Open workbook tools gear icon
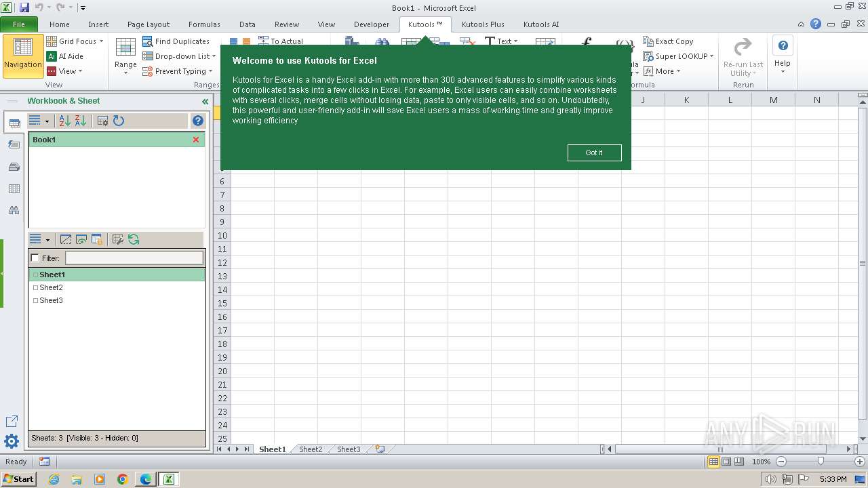The width and height of the screenshot is (868, 488). coord(103,121)
